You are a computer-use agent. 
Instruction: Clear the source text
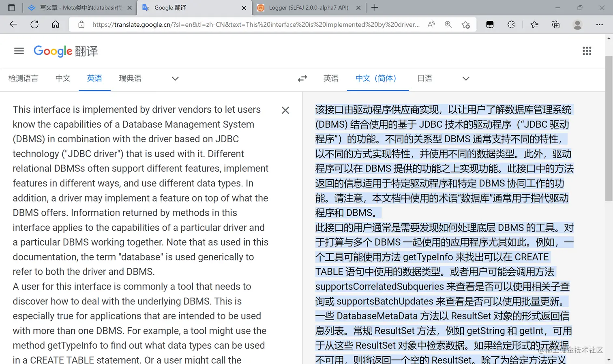(x=285, y=110)
